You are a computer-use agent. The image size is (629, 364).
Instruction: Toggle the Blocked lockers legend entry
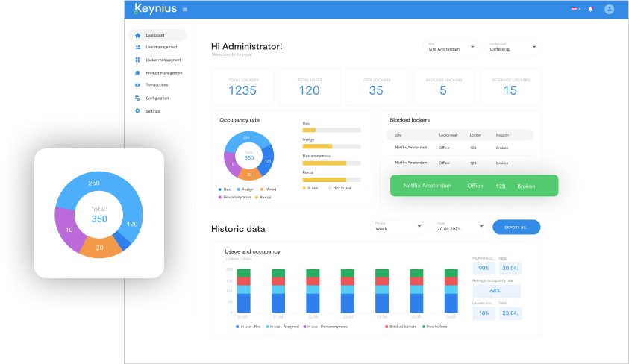click(x=402, y=327)
